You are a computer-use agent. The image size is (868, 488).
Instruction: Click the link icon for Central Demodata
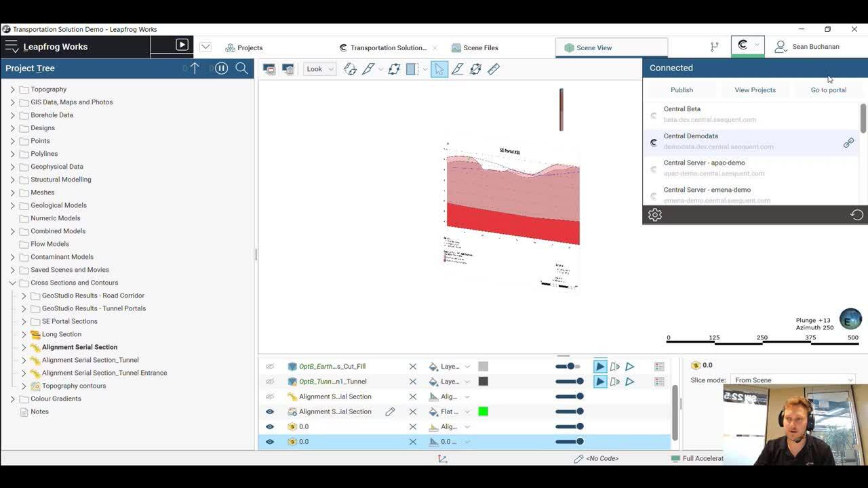point(848,143)
